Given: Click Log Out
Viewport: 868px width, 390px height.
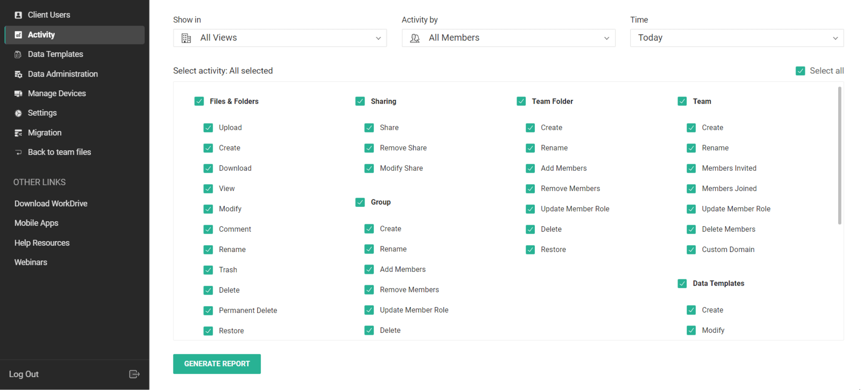Looking at the screenshot, I should (x=24, y=374).
